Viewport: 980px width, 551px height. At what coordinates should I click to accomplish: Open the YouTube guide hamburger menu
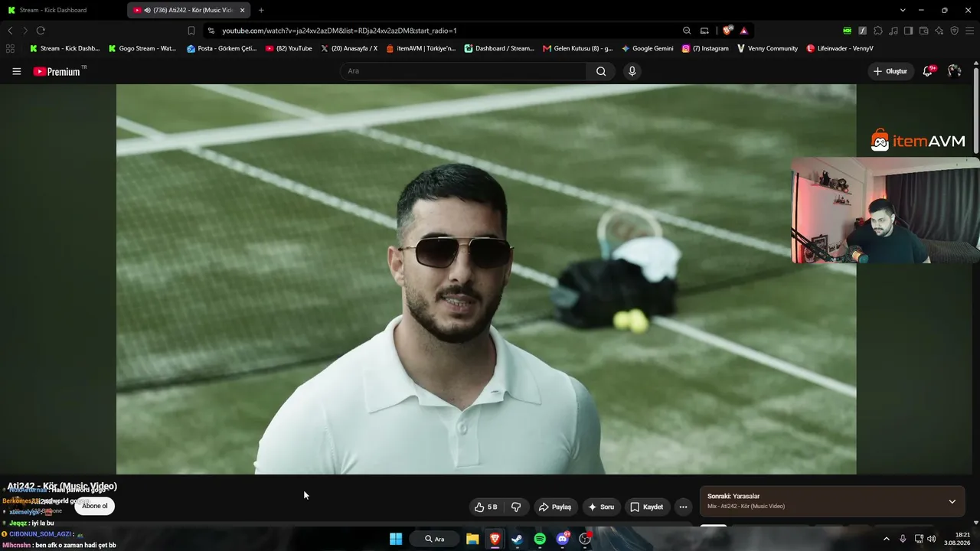(16, 71)
